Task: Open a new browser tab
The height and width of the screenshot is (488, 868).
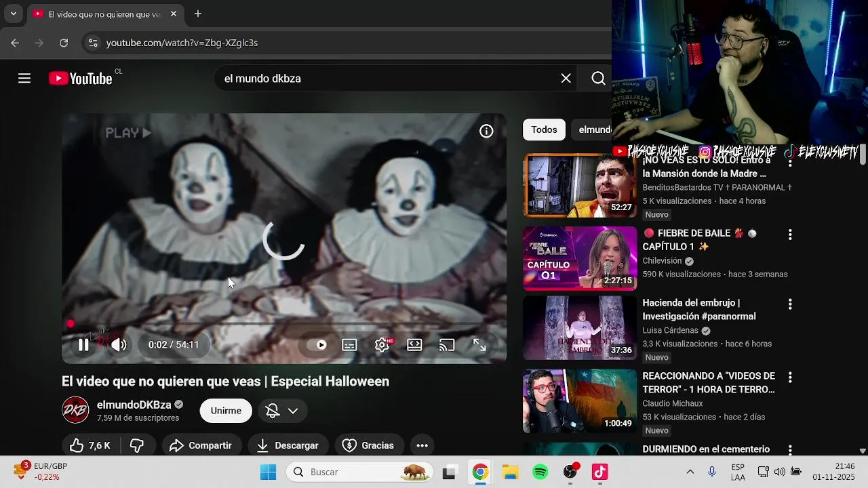Action: pyautogui.click(x=198, y=14)
